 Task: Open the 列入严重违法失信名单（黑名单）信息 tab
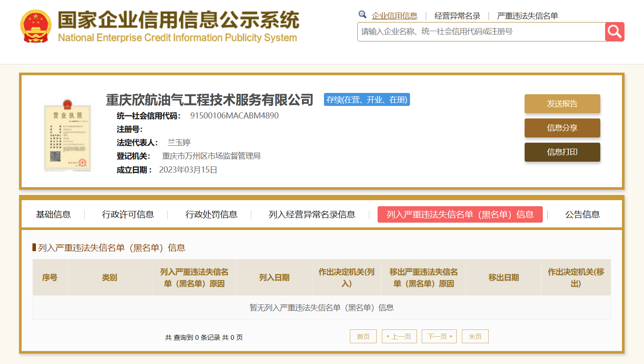coord(460,214)
